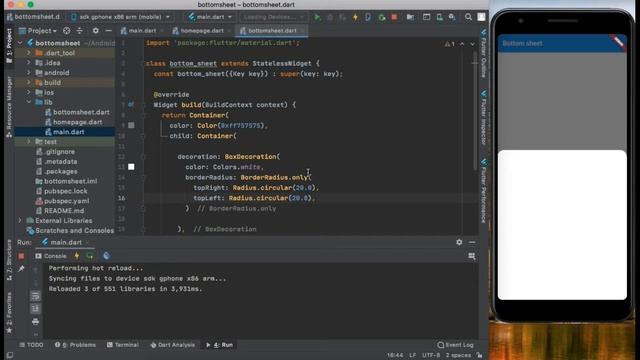Stop the running app from top toolbar

[394, 17]
